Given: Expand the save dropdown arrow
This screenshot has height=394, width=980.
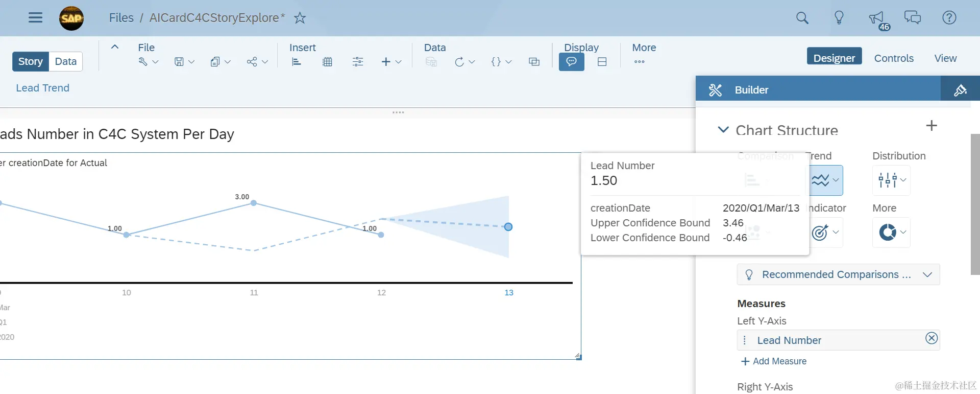Looking at the screenshot, I should click(191, 62).
